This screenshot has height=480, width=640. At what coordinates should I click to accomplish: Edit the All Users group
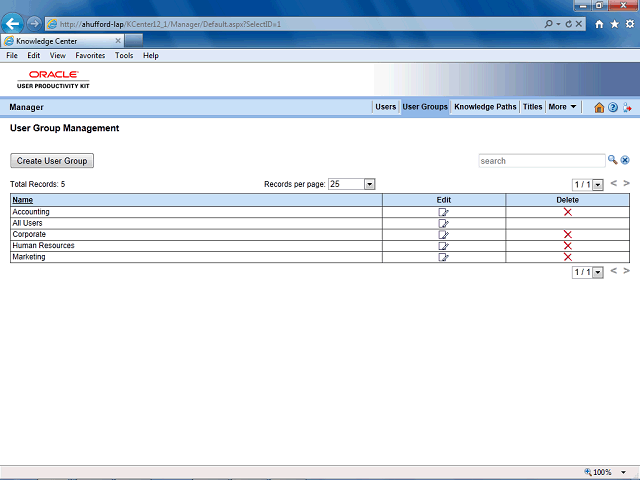[443, 223]
